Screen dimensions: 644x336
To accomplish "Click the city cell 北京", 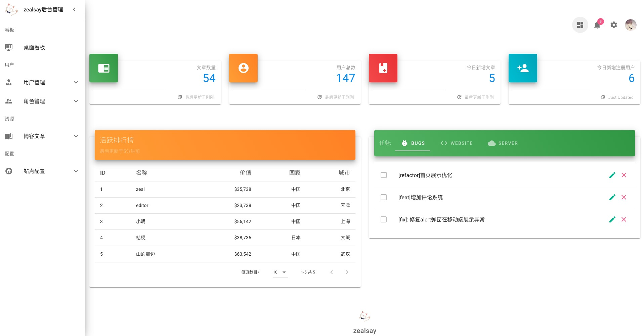I will tap(345, 189).
